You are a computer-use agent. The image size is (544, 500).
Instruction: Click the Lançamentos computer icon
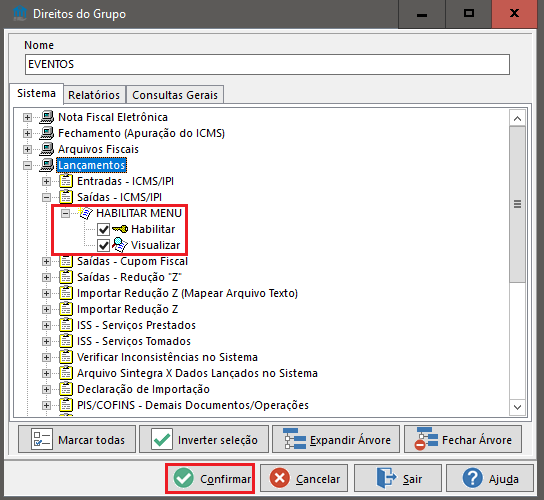[47, 165]
